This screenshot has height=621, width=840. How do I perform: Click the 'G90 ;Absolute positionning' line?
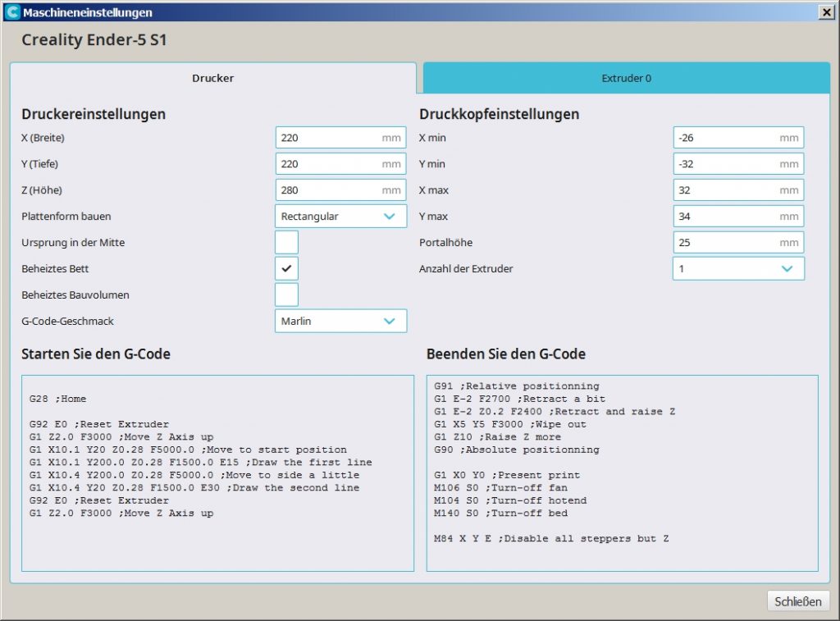[517, 450]
